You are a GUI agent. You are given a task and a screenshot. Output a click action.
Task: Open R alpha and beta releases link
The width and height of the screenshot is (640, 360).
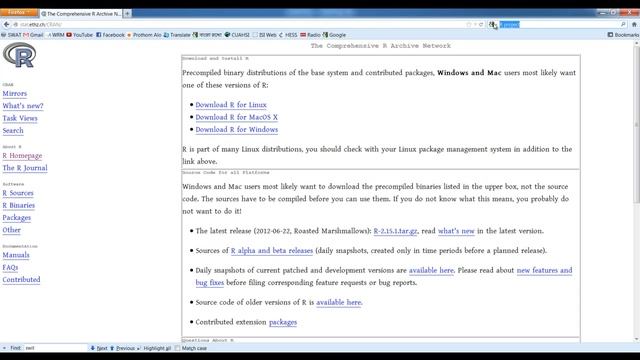click(272, 251)
